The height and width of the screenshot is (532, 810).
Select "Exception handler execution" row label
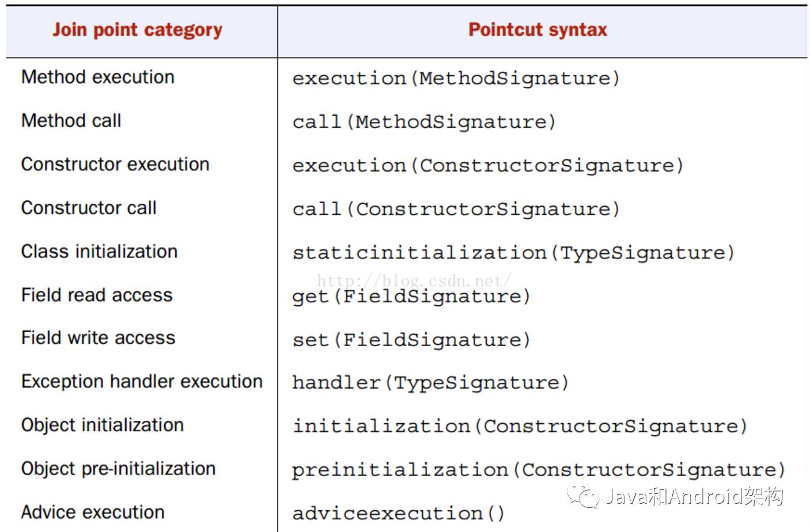pyautogui.click(x=142, y=382)
